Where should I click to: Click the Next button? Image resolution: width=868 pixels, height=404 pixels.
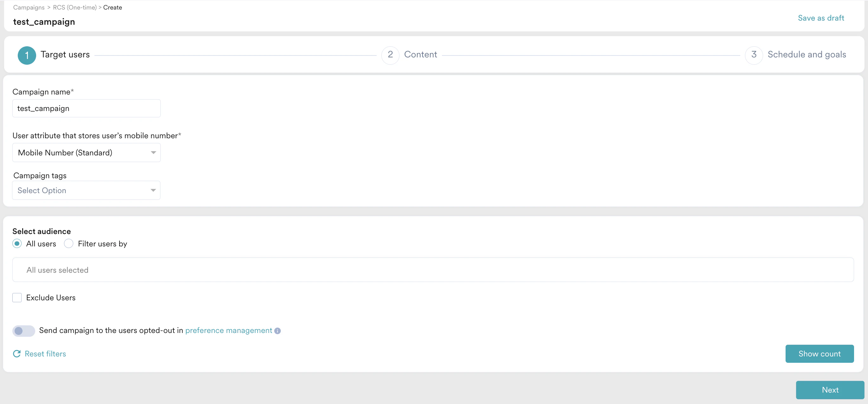pos(830,389)
